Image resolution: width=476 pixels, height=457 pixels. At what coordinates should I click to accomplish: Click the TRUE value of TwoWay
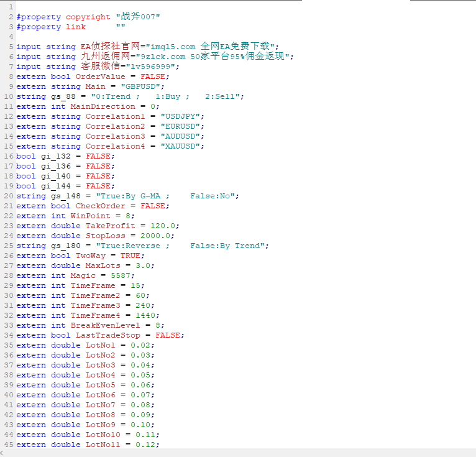129,256
